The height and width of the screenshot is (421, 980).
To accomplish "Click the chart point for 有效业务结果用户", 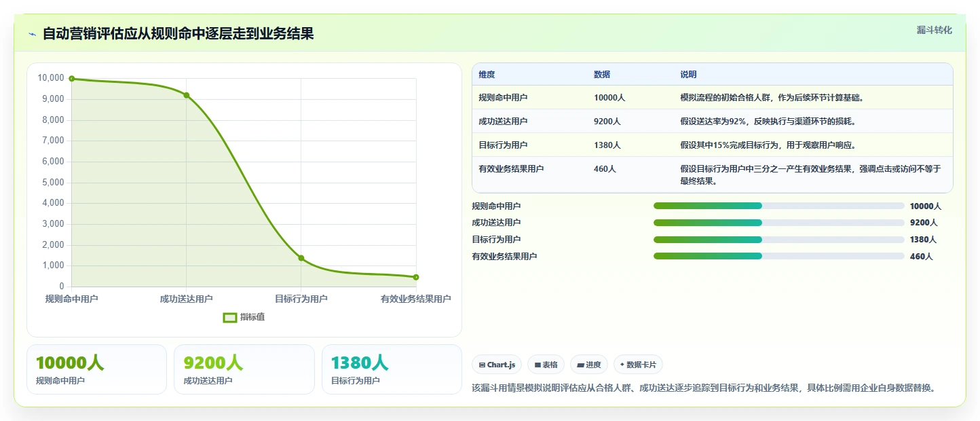I will [416, 277].
